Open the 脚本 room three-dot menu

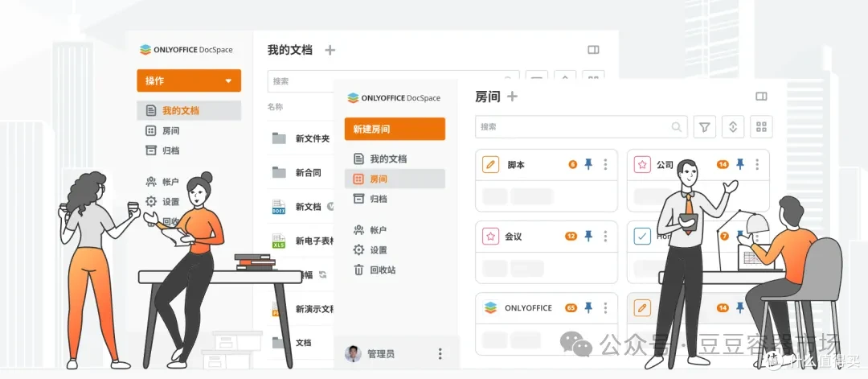[605, 165]
